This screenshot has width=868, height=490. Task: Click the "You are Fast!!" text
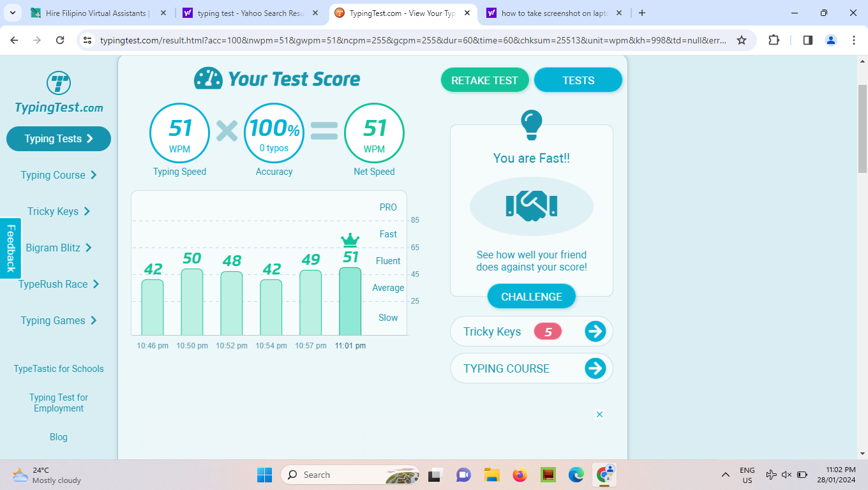tap(532, 158)
